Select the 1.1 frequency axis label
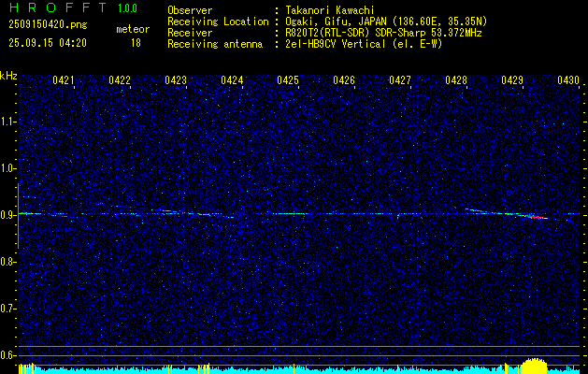Image resolution: width=588 pixels, height=374 pixels. [8, 122]
